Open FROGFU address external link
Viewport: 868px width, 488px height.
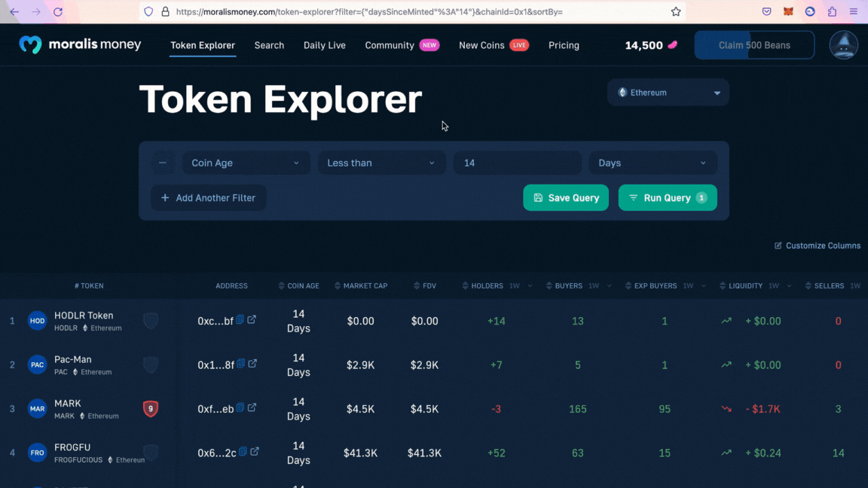pos(255,452)
